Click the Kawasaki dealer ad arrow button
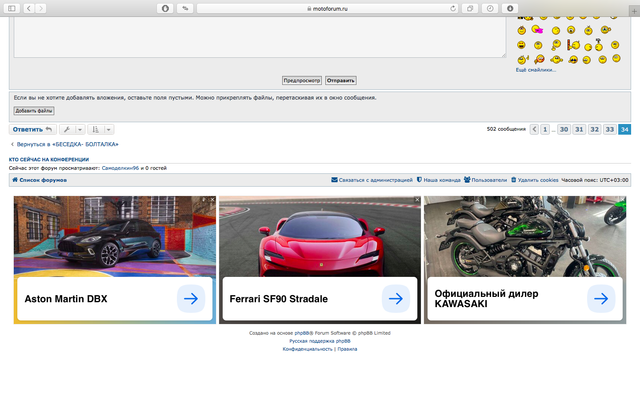The image size is (640, 400). coord(600,299)
